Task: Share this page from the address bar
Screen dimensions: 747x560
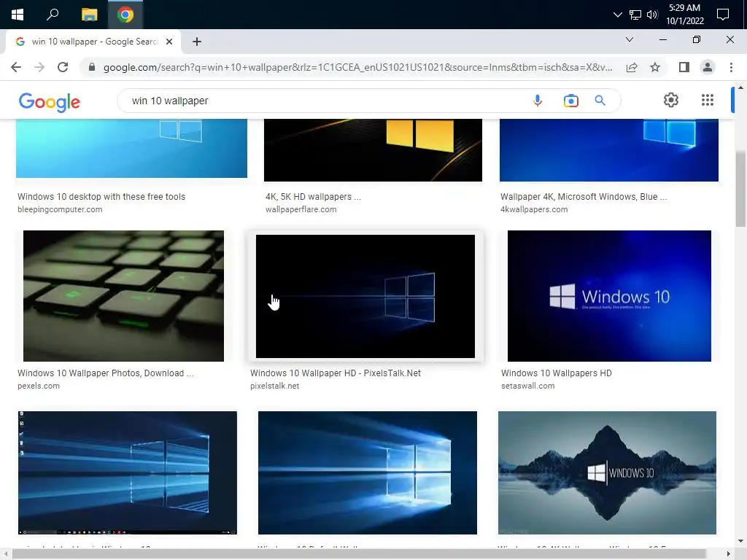Action: [x=632, y=67]
